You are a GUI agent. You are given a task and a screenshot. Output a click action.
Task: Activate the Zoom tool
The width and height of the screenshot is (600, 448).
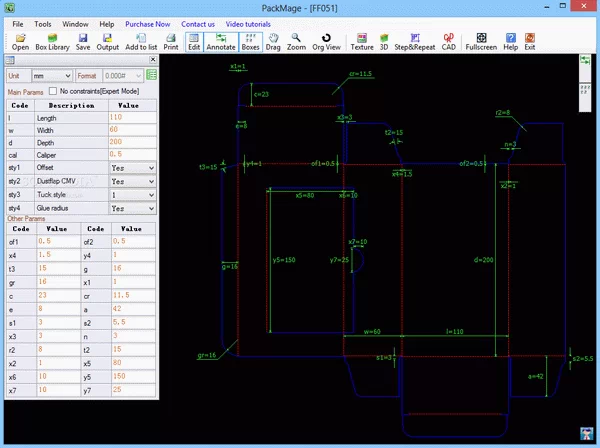point(297,41)
